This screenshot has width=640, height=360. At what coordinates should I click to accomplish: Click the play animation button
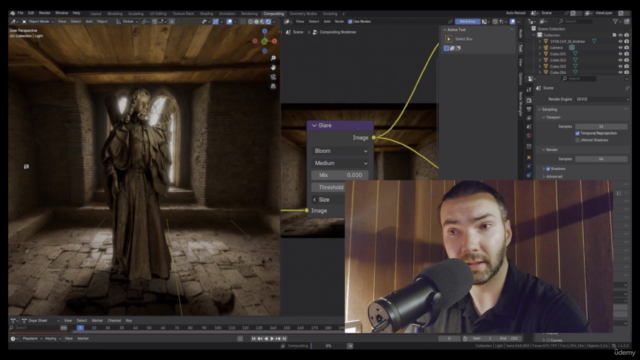pyautogui.click(x=272, y=338)
